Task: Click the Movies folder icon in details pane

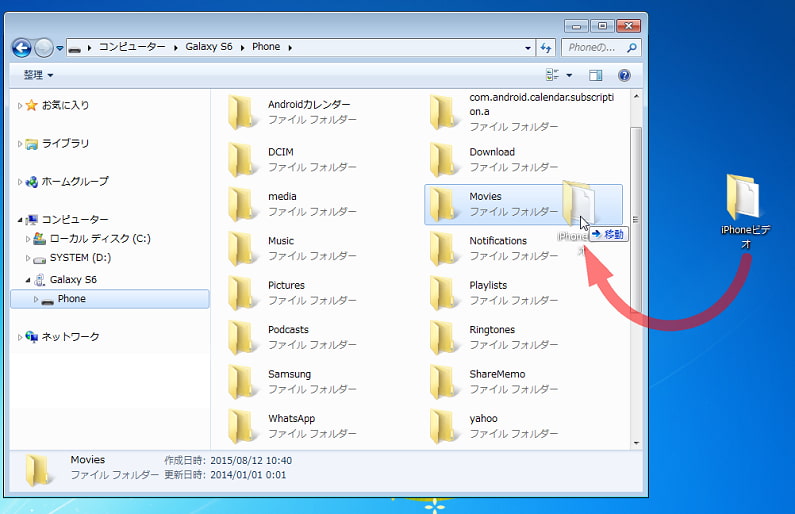Action: tap(38, 470)
